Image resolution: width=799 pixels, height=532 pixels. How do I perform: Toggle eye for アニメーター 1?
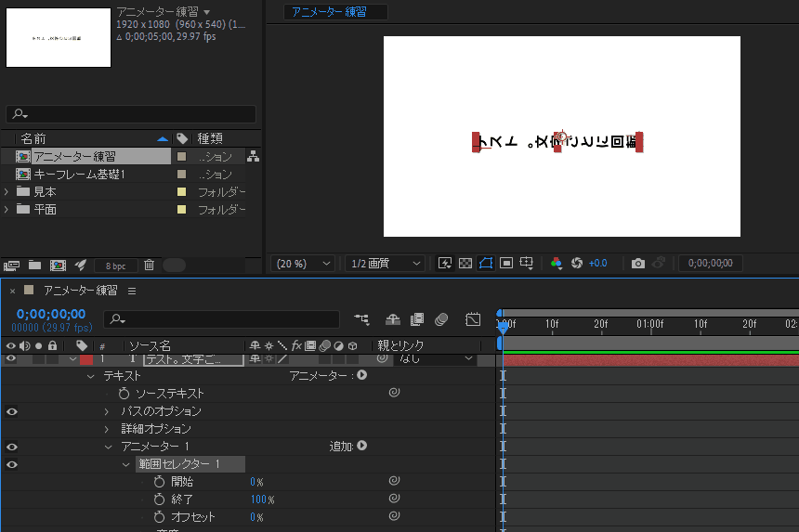tap(12, 447)
